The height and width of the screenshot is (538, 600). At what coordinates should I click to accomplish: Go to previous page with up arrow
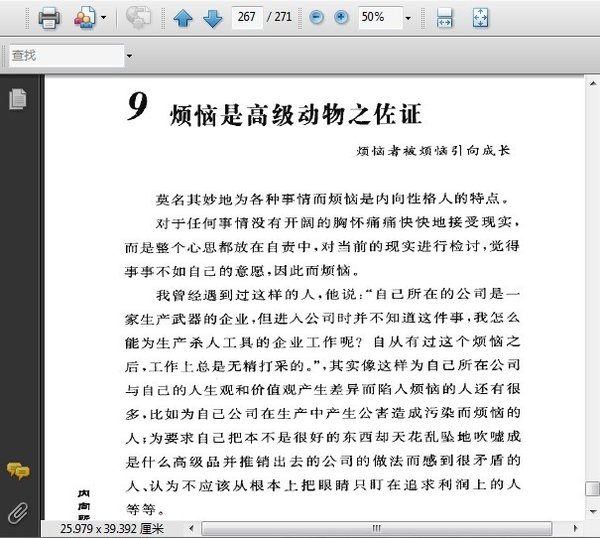tap(183, 18)
